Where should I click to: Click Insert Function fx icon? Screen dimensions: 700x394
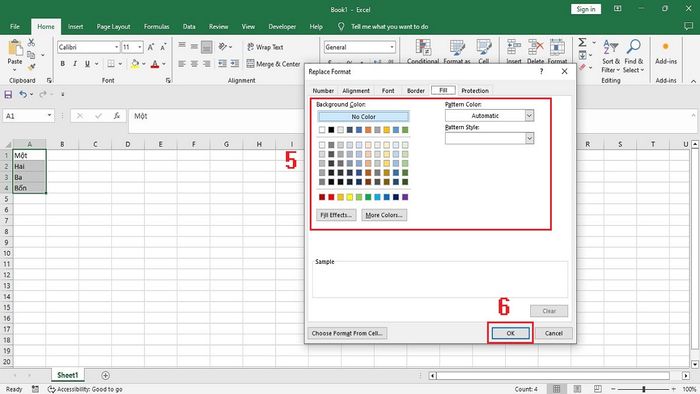117,116
